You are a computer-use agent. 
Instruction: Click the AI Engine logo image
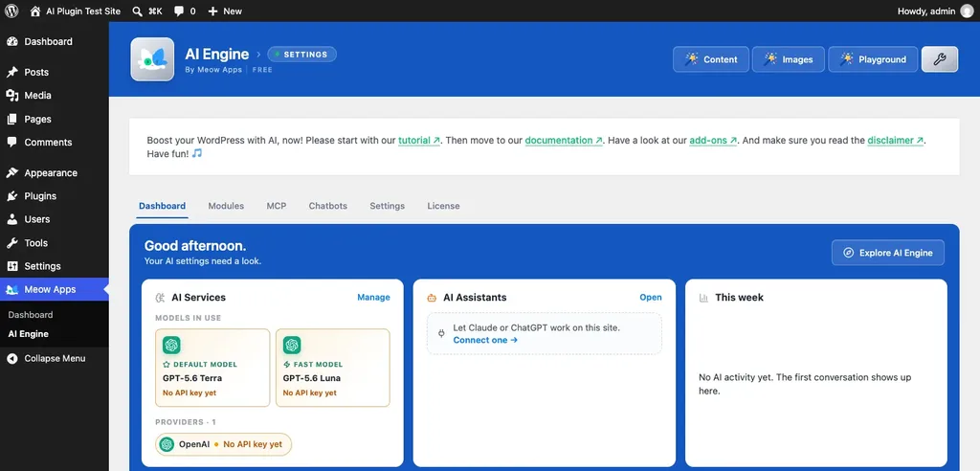pos(152,59)
